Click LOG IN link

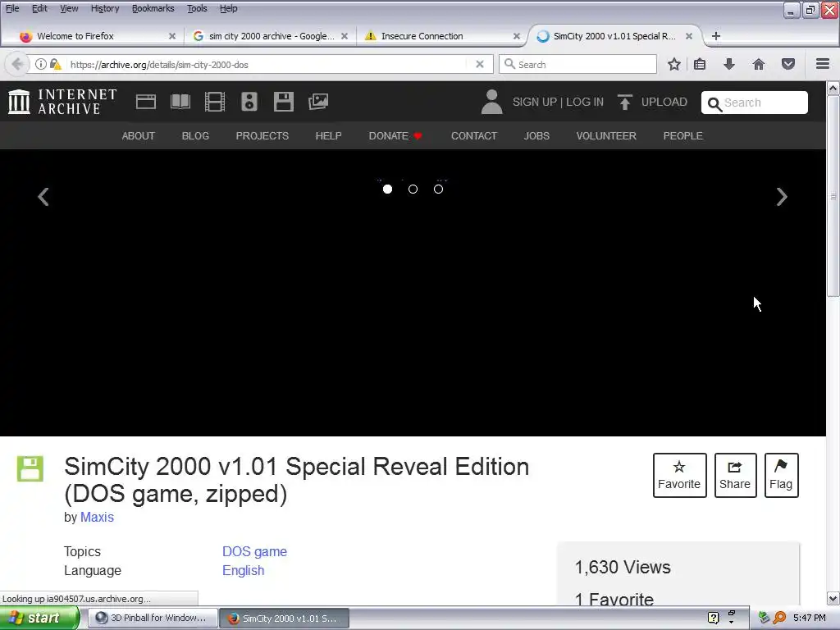click(585, 102)
